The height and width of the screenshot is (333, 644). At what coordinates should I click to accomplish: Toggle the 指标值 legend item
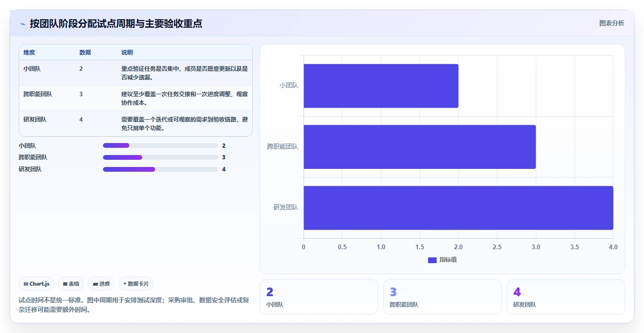(x=442, y=260)
